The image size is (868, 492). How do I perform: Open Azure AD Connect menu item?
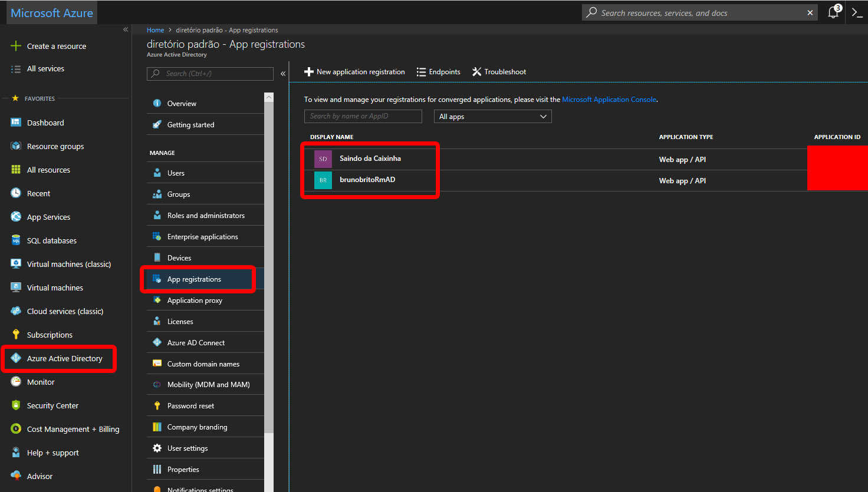205,343
